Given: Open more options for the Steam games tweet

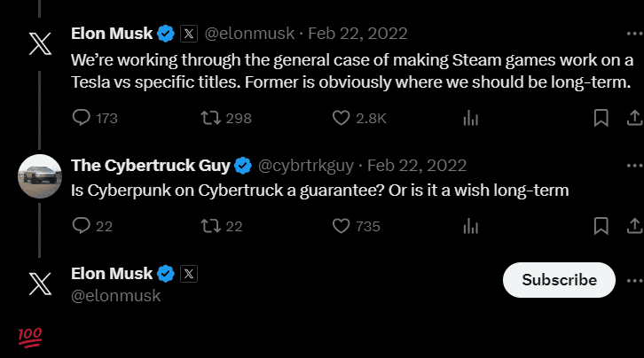Looking at the screenshot, I should pos(634,34).
